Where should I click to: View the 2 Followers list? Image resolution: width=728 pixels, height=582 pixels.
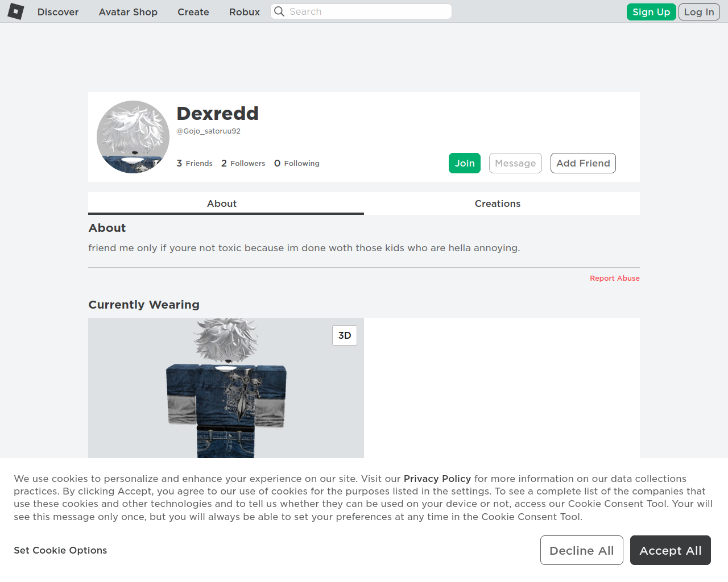coord(243,163)
